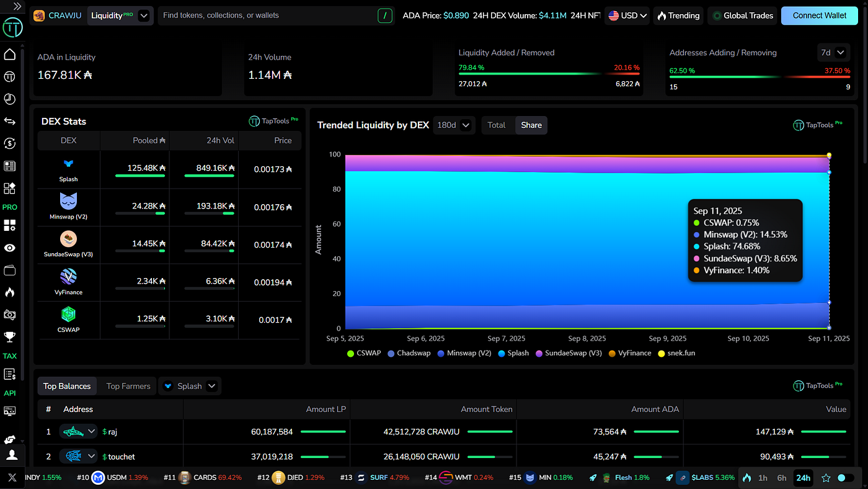Expand address dropdown for raj

(79, 431)
